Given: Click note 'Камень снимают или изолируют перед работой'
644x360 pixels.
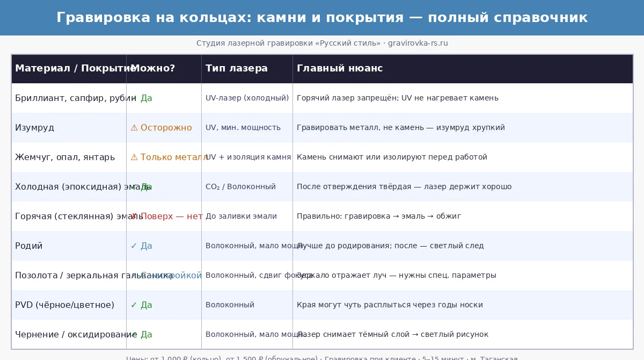Looking at the screenshot, I should [x=392, y=157].
